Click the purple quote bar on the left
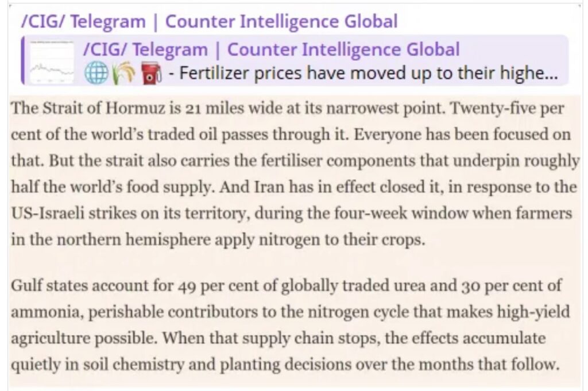The width and height of the screenshot is (588, 391). pos(22,60)
